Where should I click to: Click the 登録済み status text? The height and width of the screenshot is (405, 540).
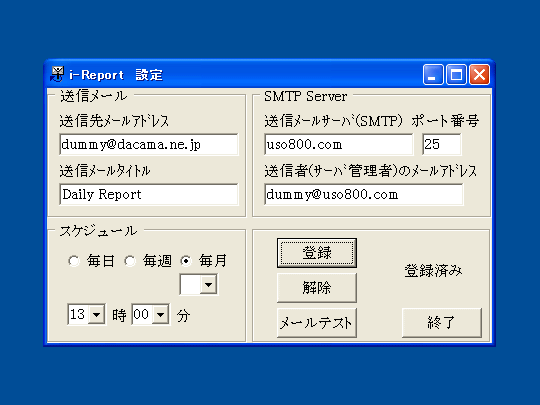[434, 271]
